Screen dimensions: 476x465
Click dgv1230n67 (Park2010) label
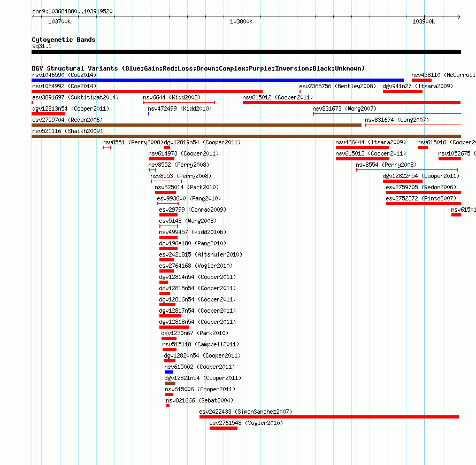point(195,333)
